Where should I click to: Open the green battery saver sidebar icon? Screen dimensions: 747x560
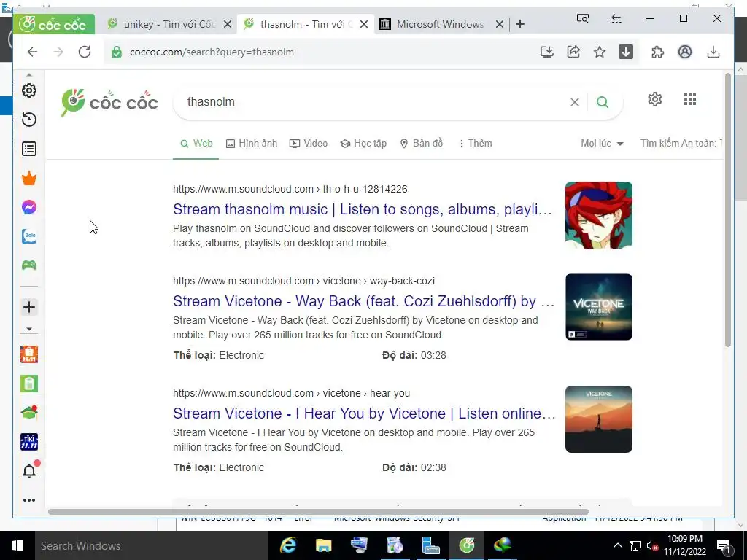(29, 384)
